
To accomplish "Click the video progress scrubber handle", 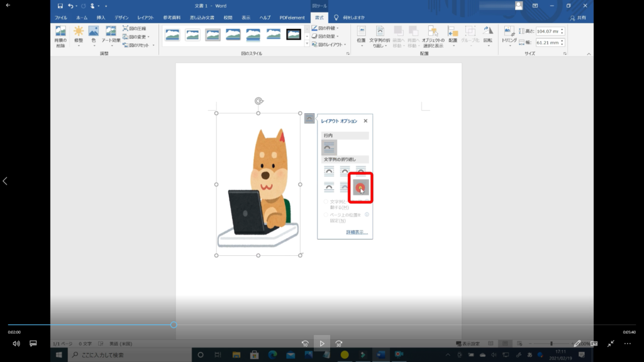I will [174, 325].
